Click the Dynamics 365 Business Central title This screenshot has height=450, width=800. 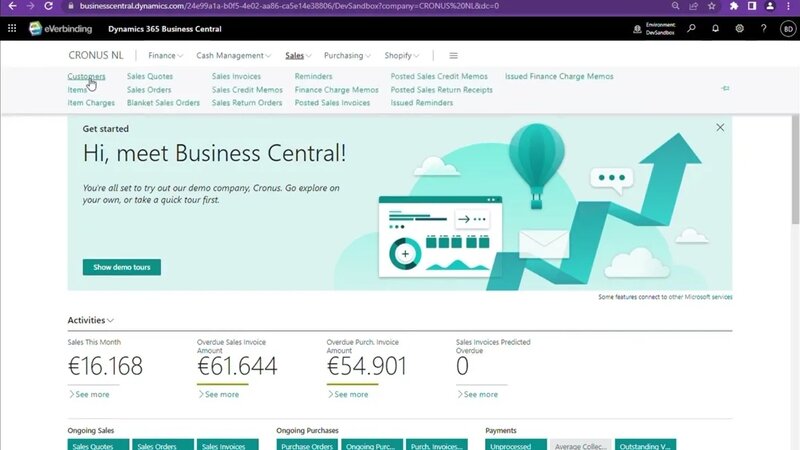pos(165,29)
